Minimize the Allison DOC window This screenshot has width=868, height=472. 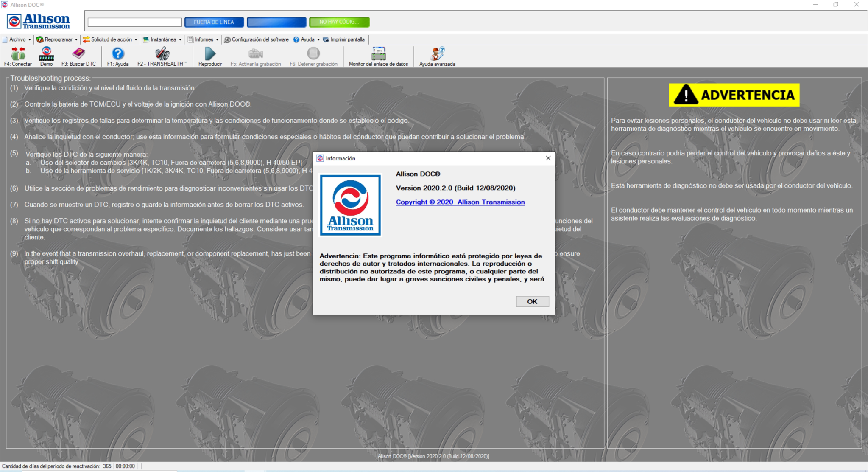coord(815,5)
